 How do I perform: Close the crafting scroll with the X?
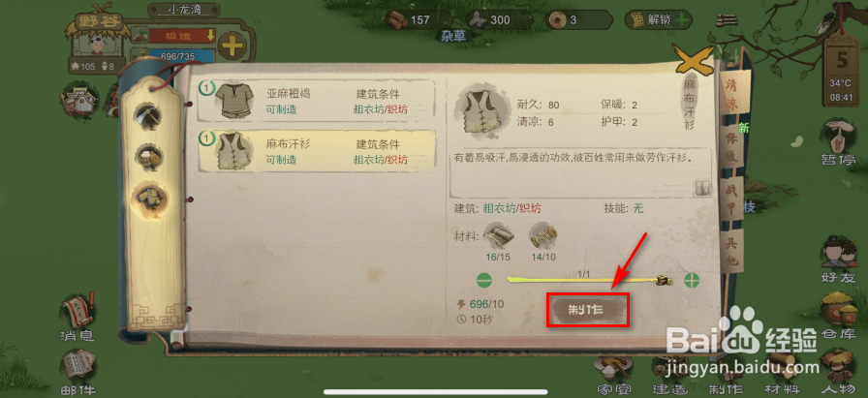[696, 60]
